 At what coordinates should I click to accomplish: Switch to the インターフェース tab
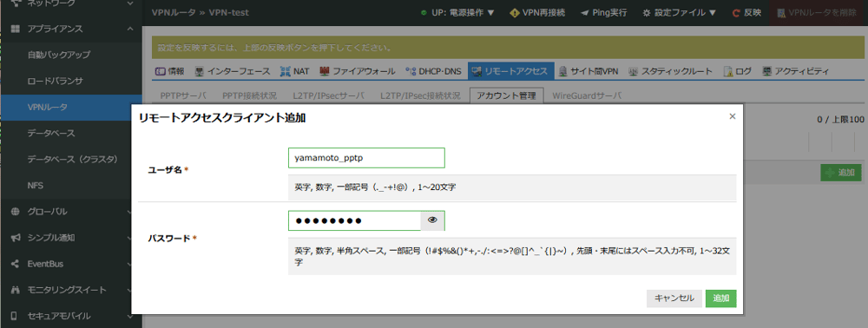233,71
